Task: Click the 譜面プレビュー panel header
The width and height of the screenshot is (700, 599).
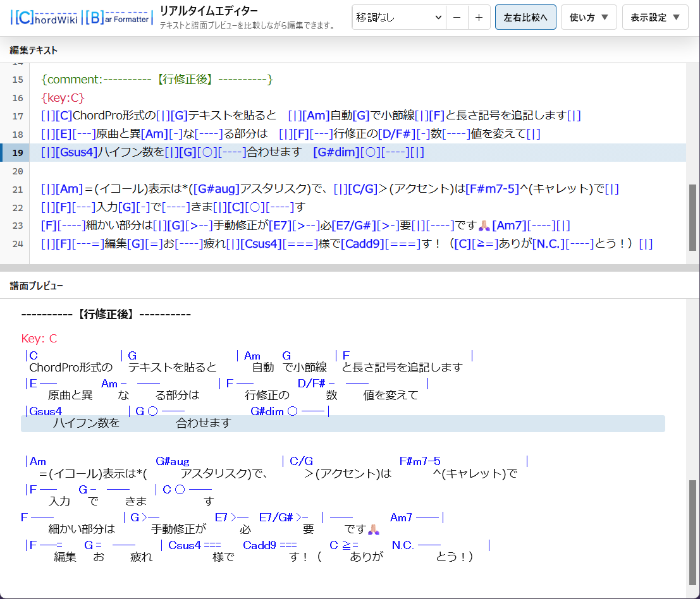Action: (x=36, y=286)
